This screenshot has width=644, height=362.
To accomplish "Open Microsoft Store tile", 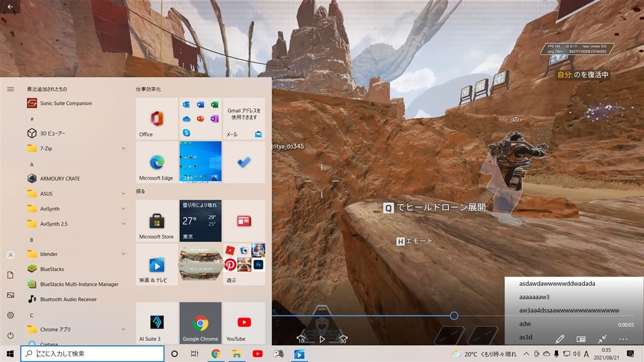I will tap(157, 221).
